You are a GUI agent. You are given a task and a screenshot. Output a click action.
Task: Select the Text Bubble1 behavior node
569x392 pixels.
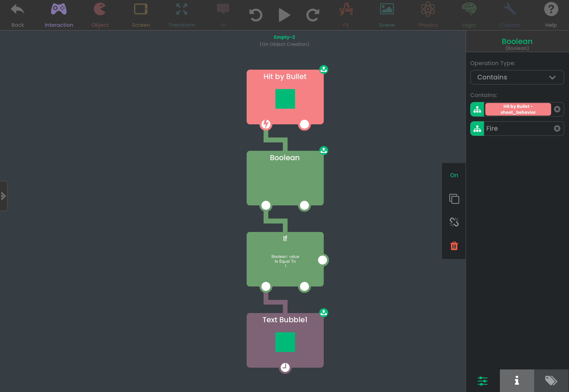point(285,340)
